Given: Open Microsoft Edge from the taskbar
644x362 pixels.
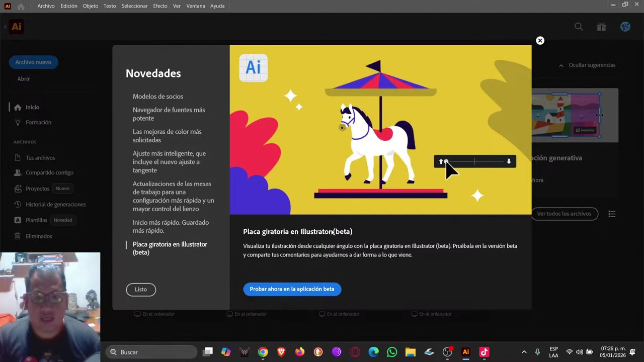Looking at the screenshot, I should pyautogui.click(x=373, y=352).
